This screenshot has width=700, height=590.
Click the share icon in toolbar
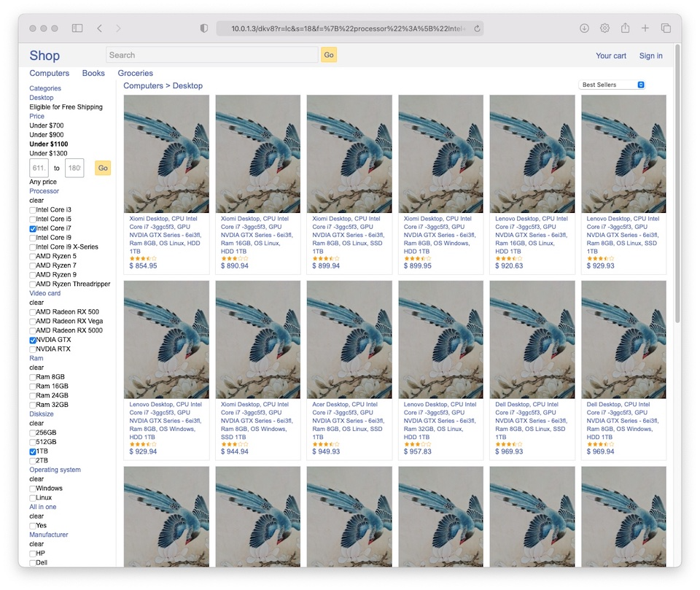click(x=625, y=28)
